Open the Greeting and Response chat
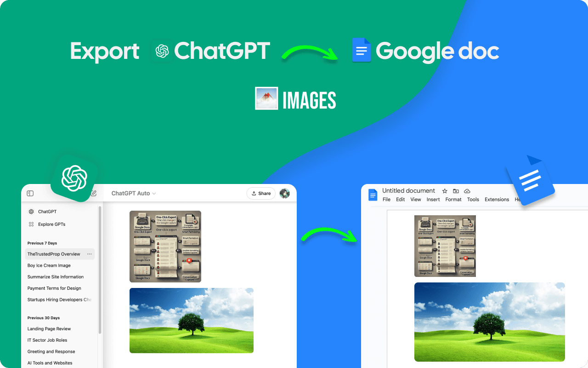 pyautogui.click(x=51, y=351)
